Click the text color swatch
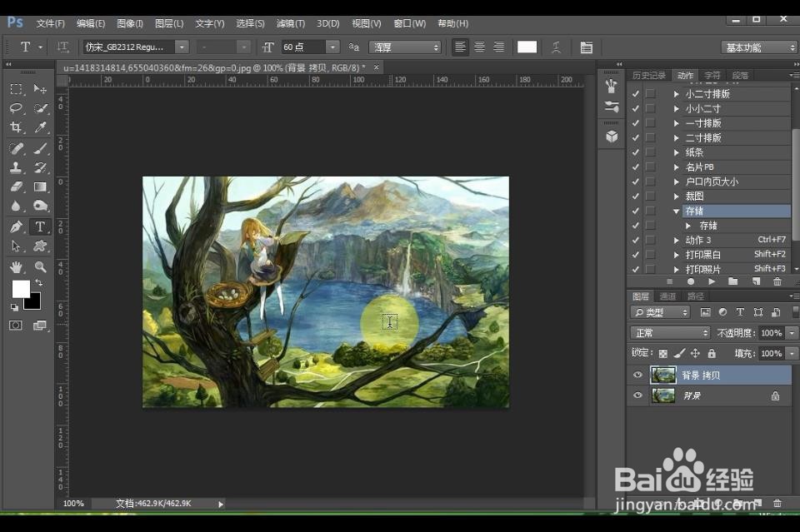The image size is (800, 532). point(527,47)
